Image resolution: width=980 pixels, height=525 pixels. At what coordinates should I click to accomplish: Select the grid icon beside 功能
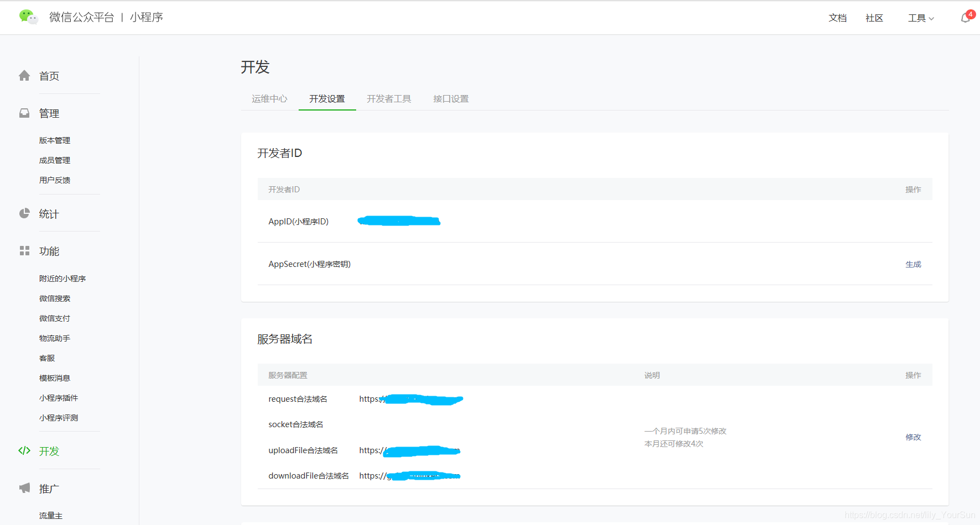click(24, 250)
